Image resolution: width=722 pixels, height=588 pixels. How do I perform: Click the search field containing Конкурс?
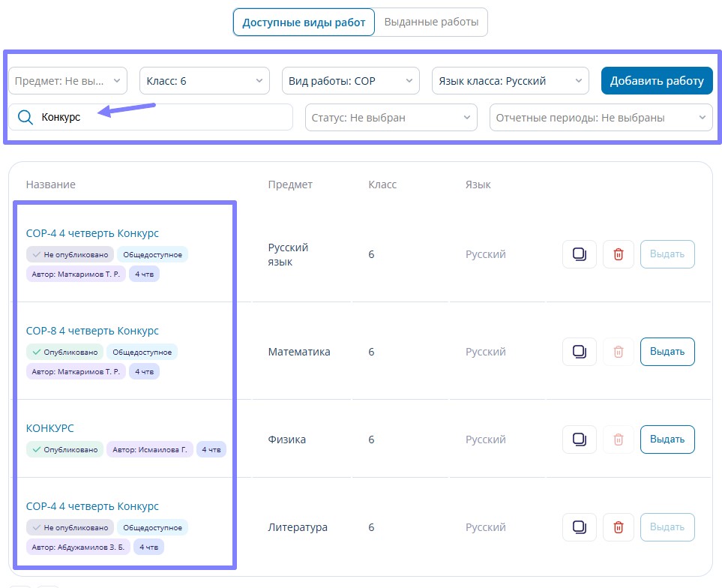point(151,118)
